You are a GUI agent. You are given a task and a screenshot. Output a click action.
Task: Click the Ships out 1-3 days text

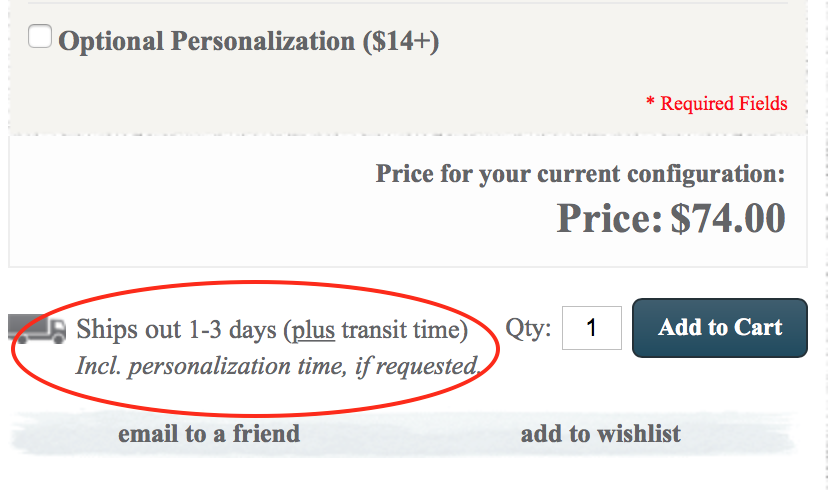point(176,330)
